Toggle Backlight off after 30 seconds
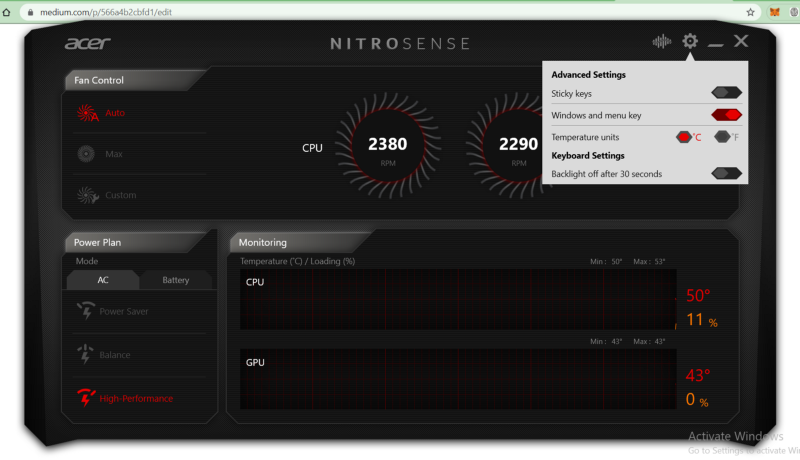Screen dimensions: 800x460 click(725, 174)
